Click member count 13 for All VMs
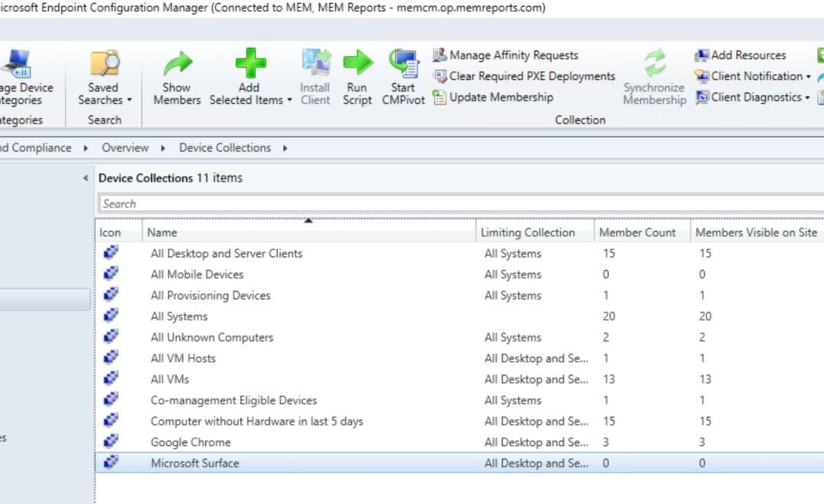 pos(609,379)
